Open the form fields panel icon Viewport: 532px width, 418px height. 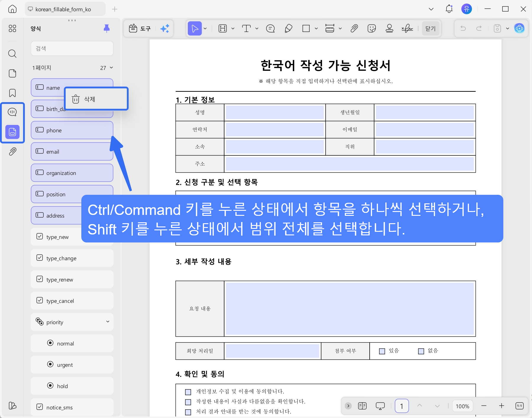click(12, 132)
